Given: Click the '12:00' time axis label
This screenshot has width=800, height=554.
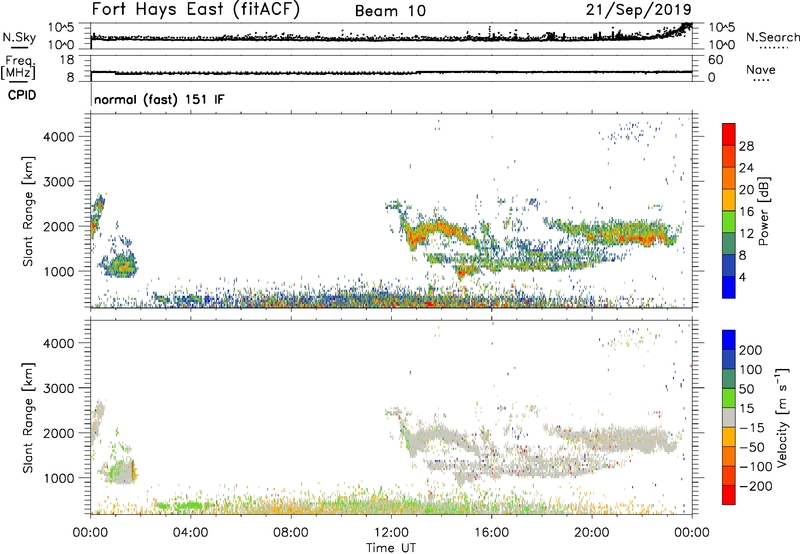Looking at the screenshot, I should (391, 533).
